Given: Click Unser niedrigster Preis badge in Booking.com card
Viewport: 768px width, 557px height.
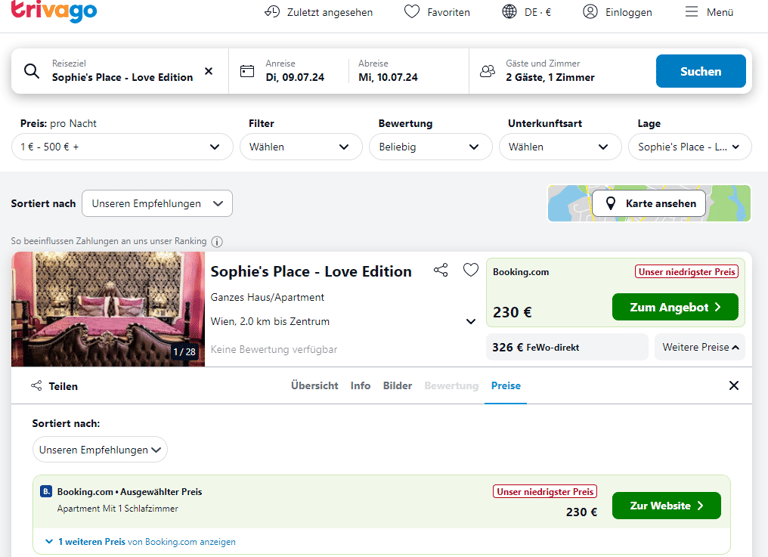Looking at the screenshot, I should 687,271.
